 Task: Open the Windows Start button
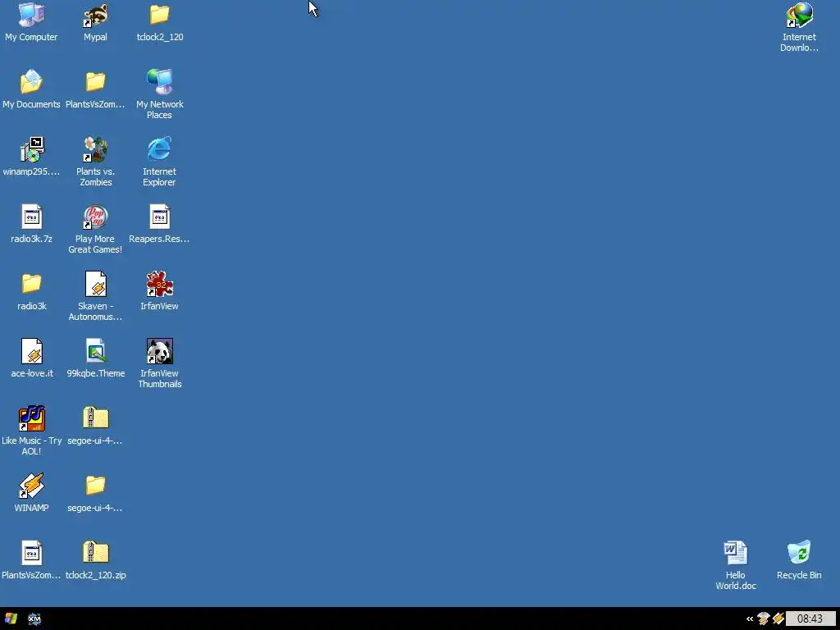click(11, 619)
